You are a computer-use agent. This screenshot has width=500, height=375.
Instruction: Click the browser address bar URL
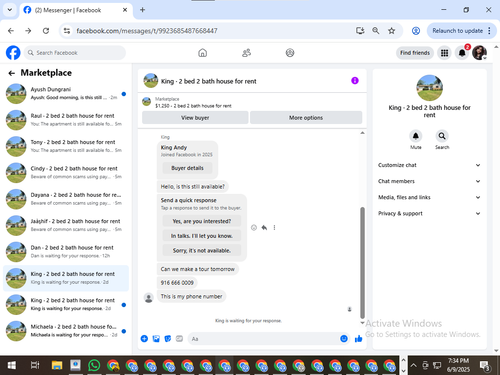(x=147, y=31)
